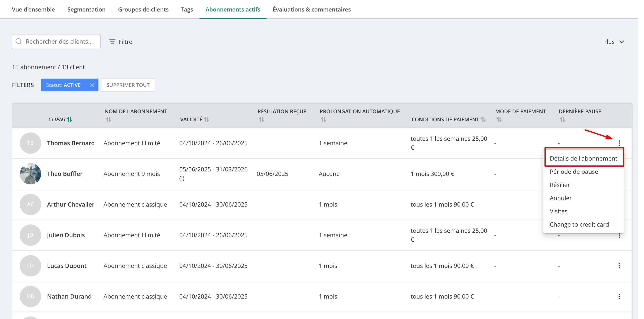Click Abonnement 9 mois cell
This screenshot has width=644, height=319.
tap(131, 174)
